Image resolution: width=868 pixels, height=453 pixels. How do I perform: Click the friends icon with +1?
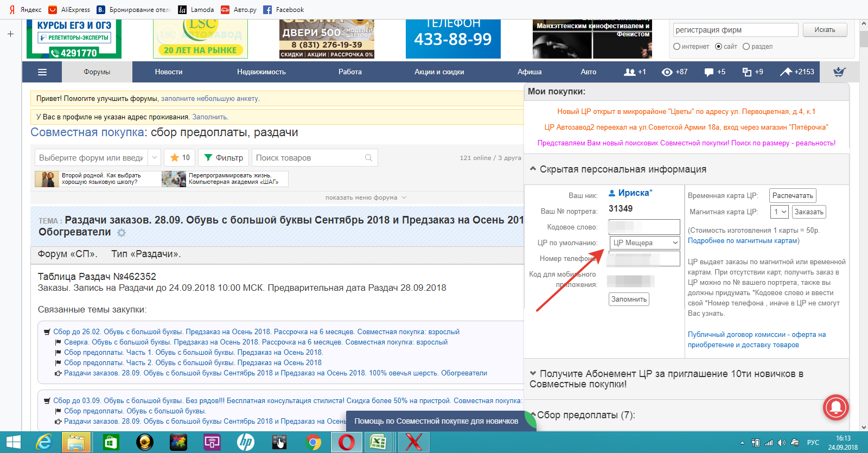tap(630, 72)
